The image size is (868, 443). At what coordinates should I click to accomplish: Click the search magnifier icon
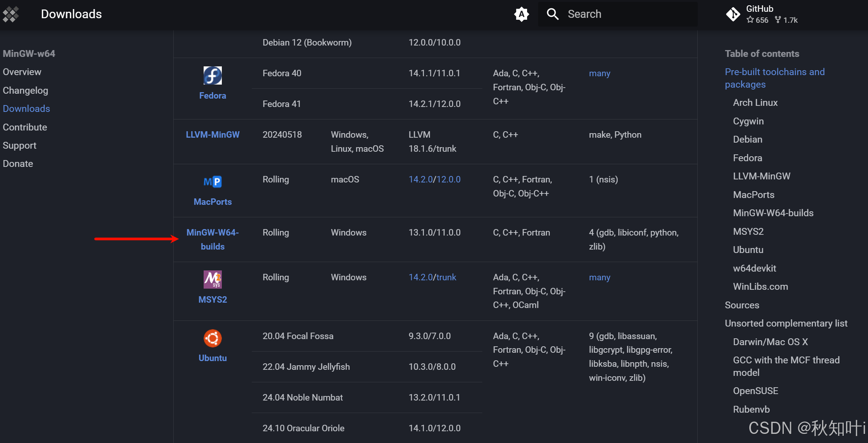click(x=553, y=14)
